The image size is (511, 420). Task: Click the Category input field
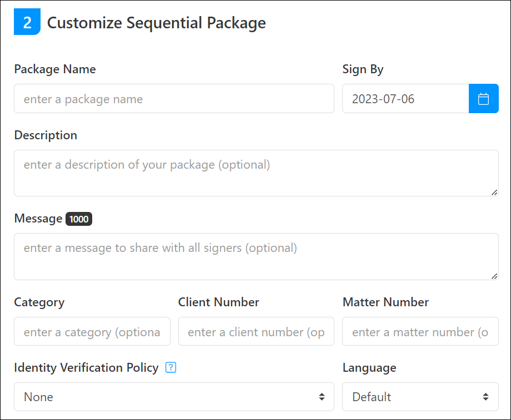tap(92, 331)
